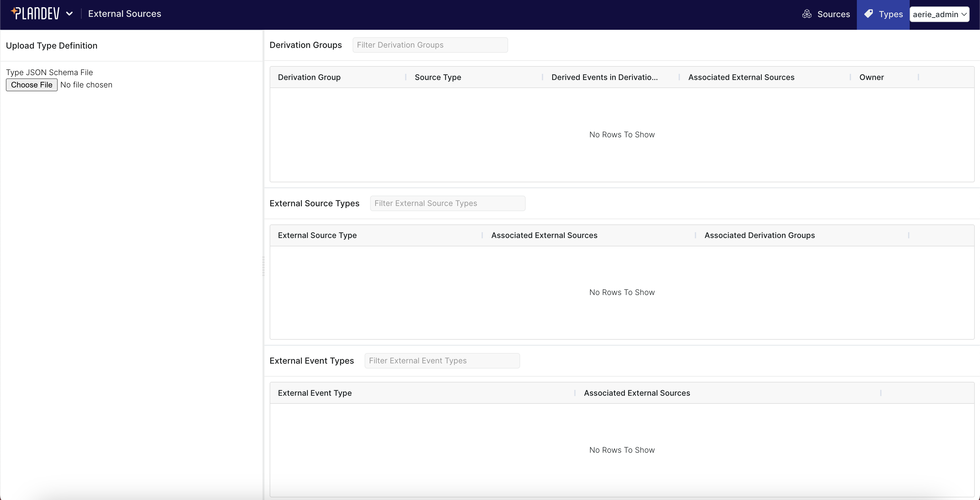Viewport: 980px width, 500px height.
Task: Open the Owner column menu
Action: (918, 77)
